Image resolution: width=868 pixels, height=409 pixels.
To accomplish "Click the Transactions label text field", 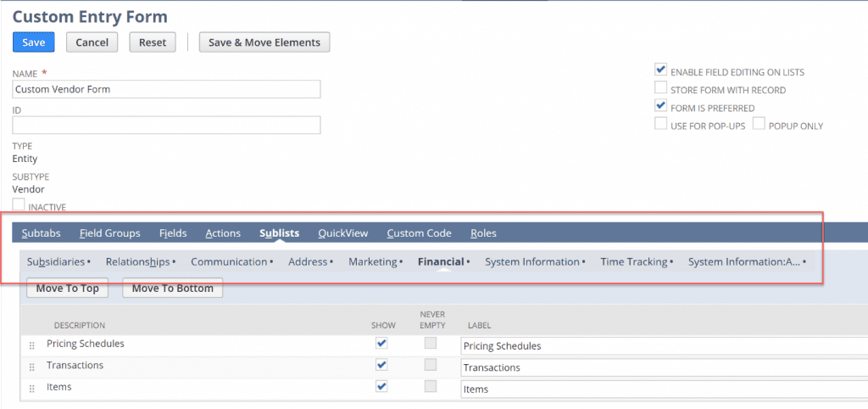I will click(x=661, y=367).
